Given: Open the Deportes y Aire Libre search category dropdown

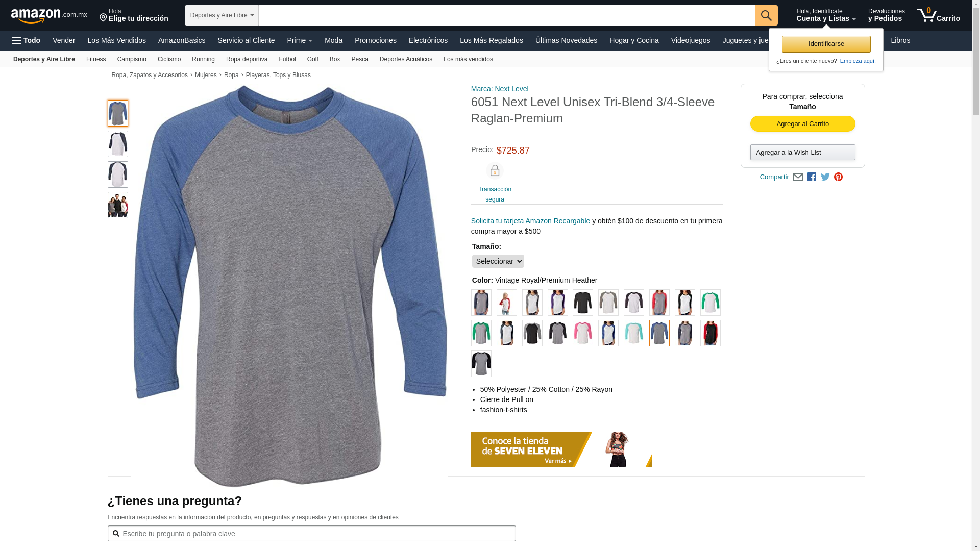Looking at the screenshot, I should click(222, 15).
